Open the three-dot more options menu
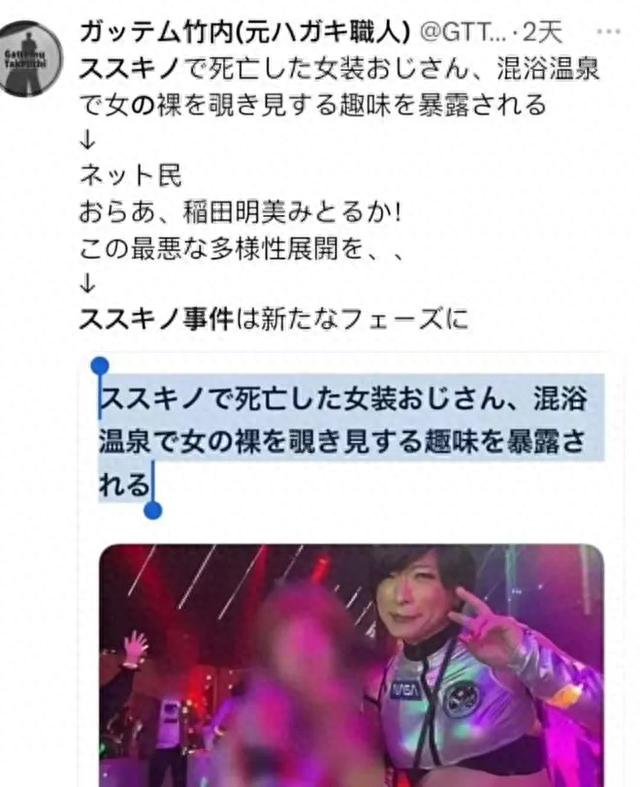Image resolution: width=640 pixels, height=787 pixels. pyautogui.click(x=609, y=32)
